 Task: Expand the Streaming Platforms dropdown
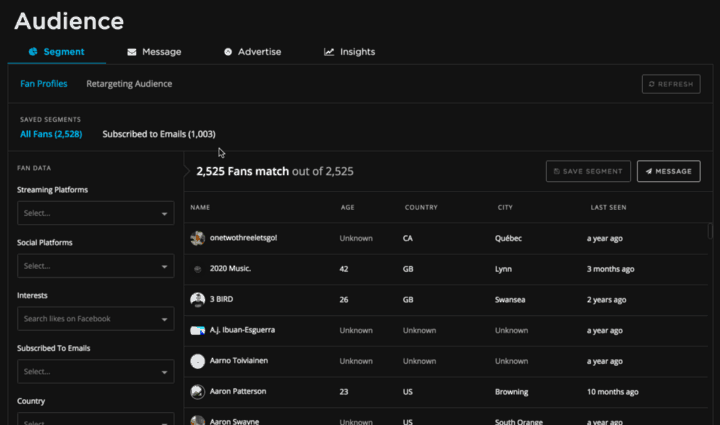(95, 213)
